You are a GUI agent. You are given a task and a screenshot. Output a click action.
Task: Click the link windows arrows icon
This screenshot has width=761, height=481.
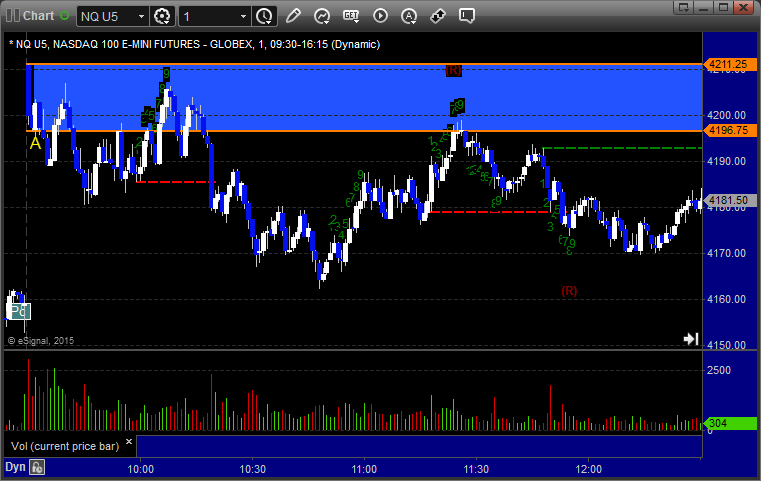pyautogui.click(x=438, y=16)
